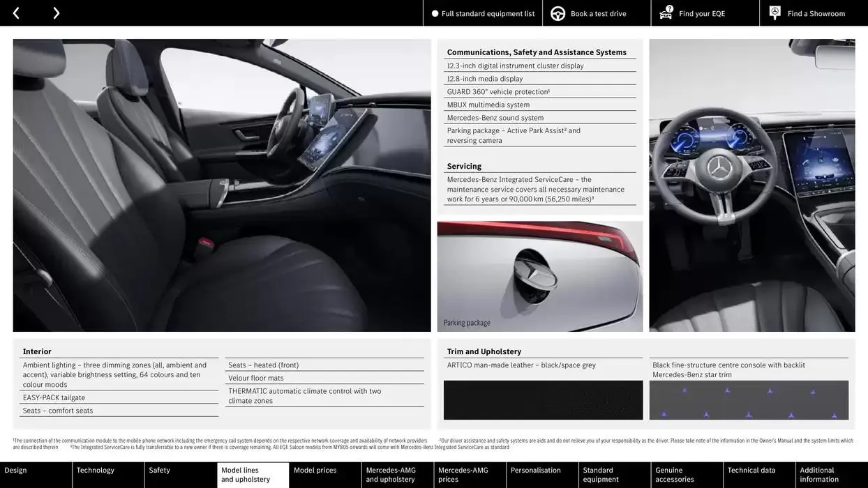868x488 pixels.
Task: Click the bullet dot before Full standard equipment
Action: (435, 13)
